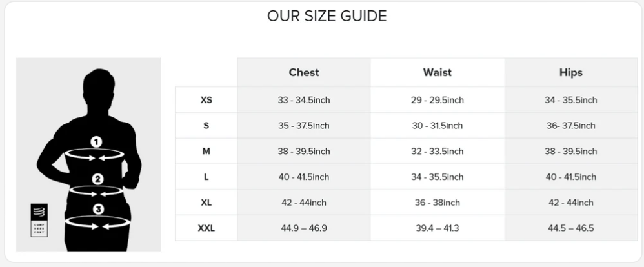This screenshot has width=644, height=267.
Task: Click the XXL waist value 39.4 – 41.3
Action: pos(438,228)
